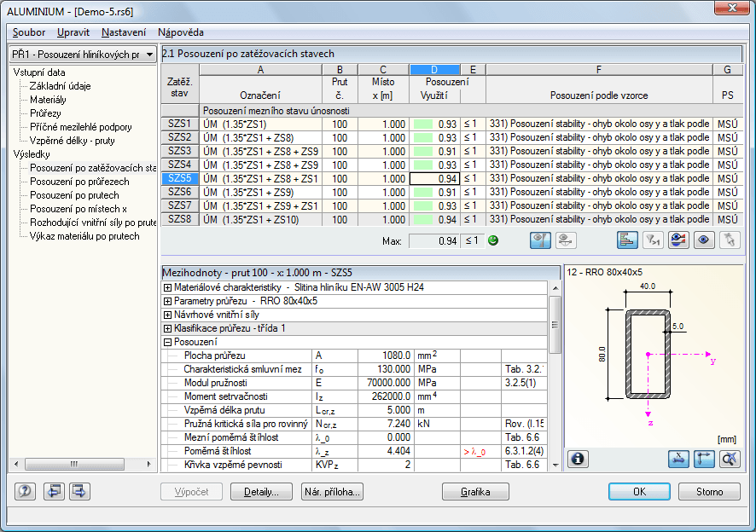Click Křivka vzpěrné pevnosti row
756x532 pixels.
click(x=354, y=465)
